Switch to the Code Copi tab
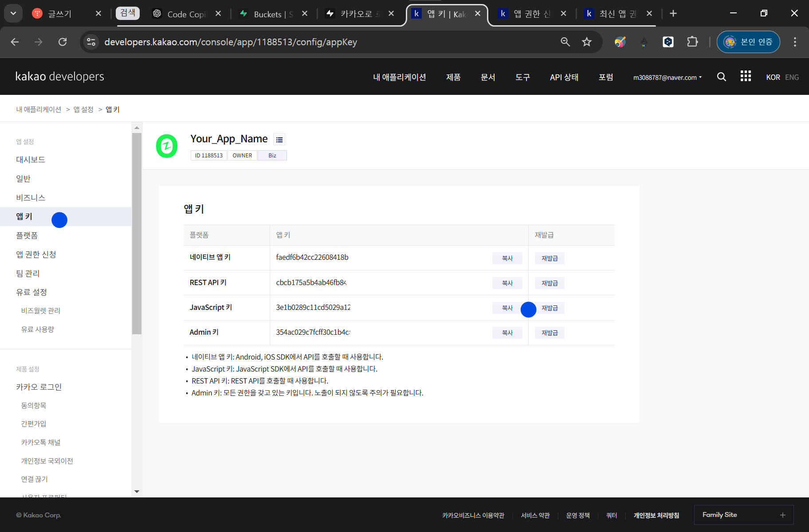 (186, 14)
